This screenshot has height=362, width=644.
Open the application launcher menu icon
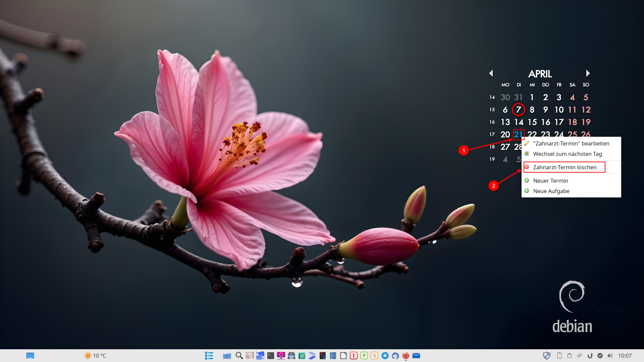tap(209, 356)
